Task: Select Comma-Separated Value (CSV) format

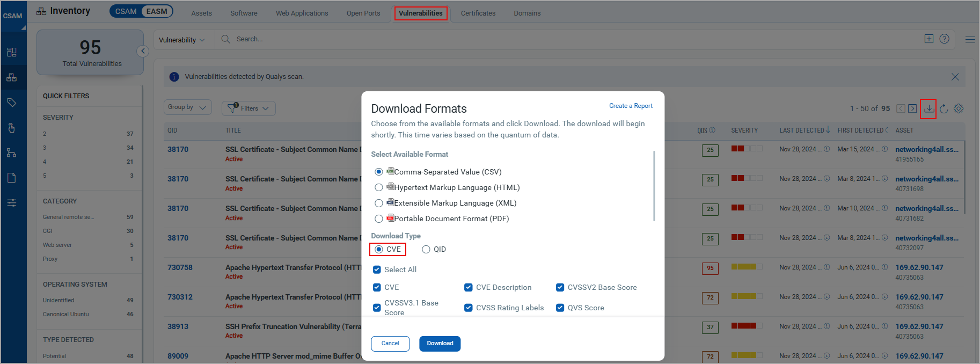Action: (379, 172)
